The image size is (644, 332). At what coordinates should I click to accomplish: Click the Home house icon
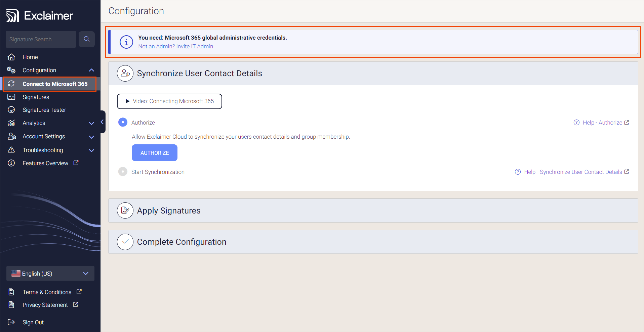[x=11, y=57]
